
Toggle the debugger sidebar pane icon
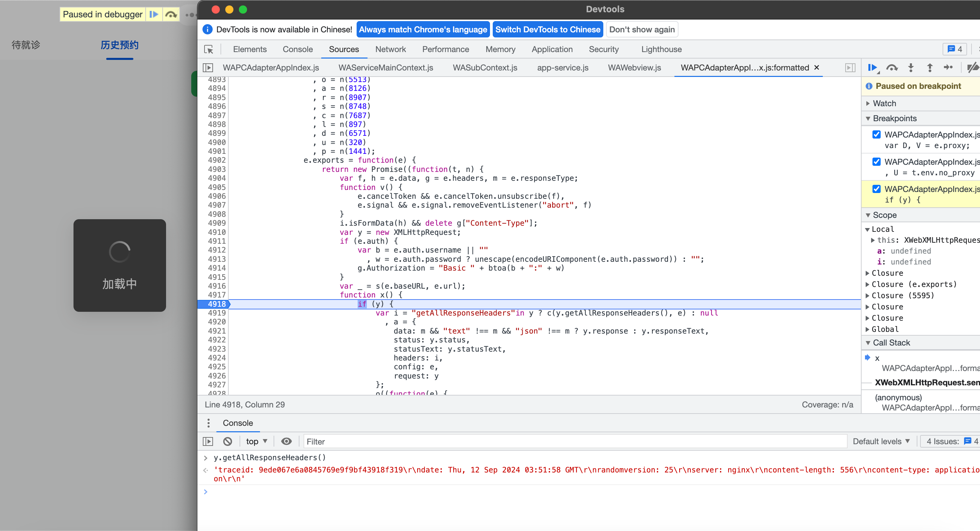850,68
